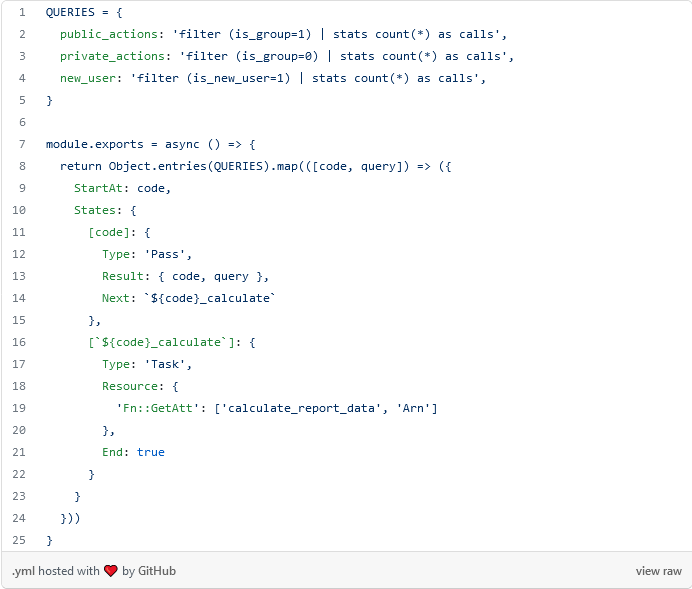Click the 'calculate_report_data' string

click(x=306, y=408)
